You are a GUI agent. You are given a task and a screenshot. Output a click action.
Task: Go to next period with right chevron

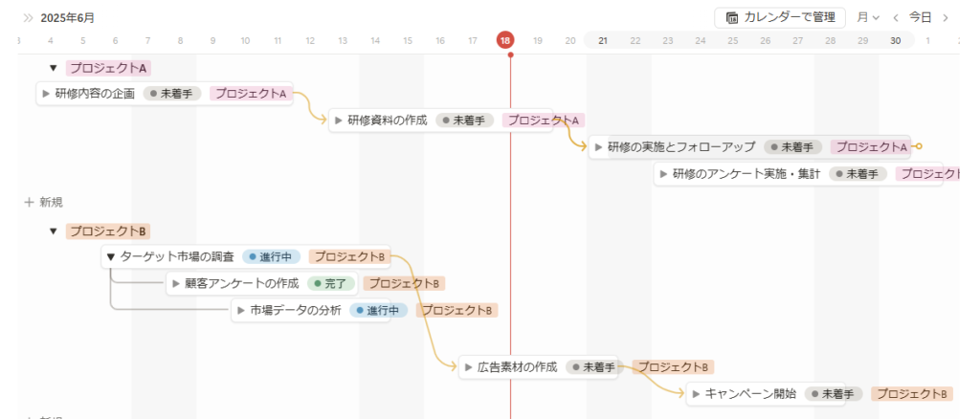(946, 17)
